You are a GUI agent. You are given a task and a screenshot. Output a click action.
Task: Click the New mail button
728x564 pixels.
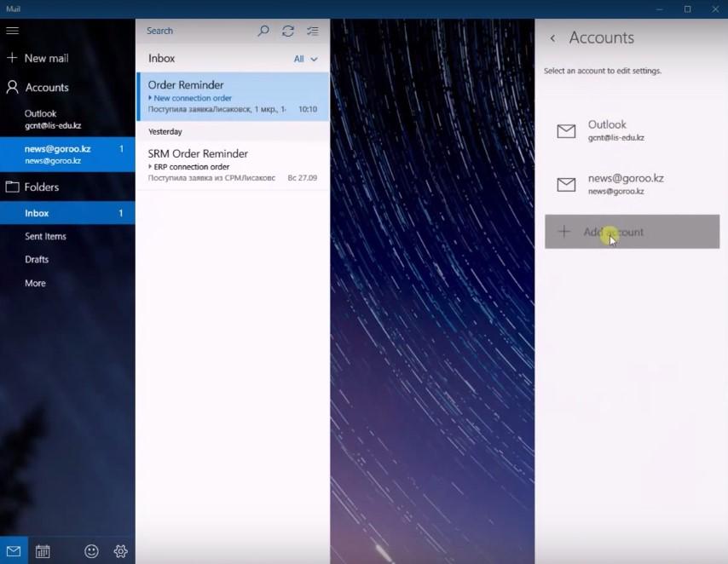(x=38, y=58)
